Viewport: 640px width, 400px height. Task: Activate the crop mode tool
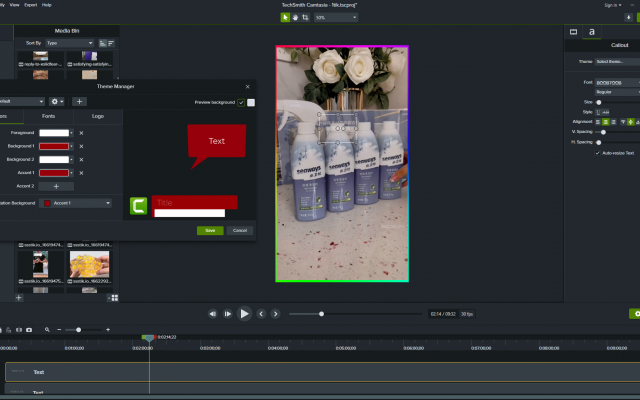coord(305,17)
